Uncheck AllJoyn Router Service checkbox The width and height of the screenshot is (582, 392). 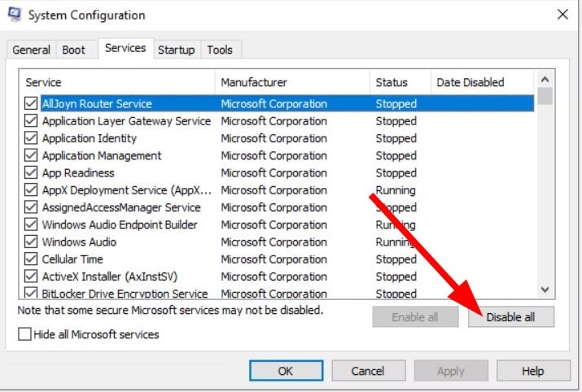coord(31,104)
